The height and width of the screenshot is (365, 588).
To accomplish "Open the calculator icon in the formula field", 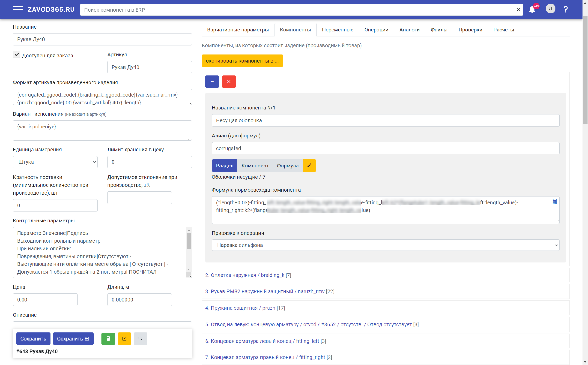I will pos(555,202).
